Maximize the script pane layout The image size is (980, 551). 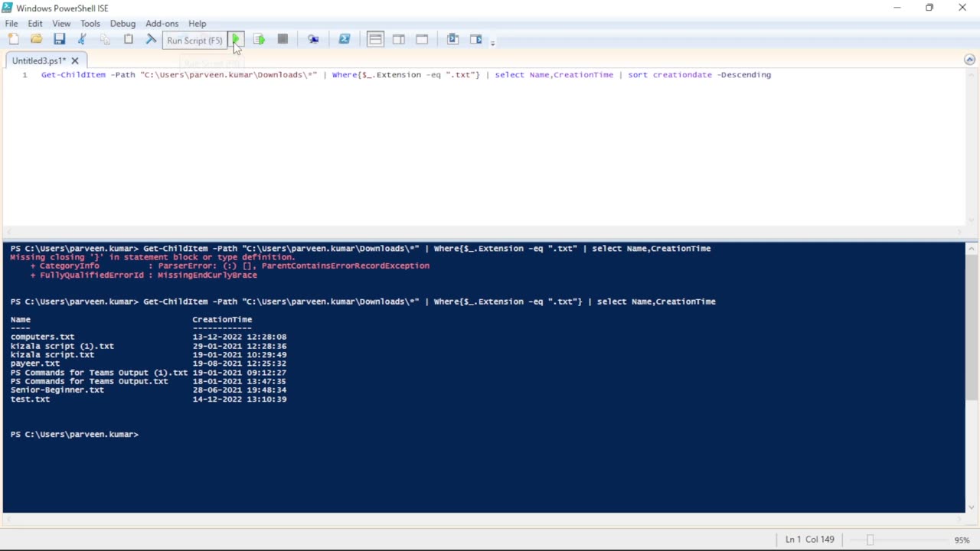pyautogui.click(x=422, y=39)
